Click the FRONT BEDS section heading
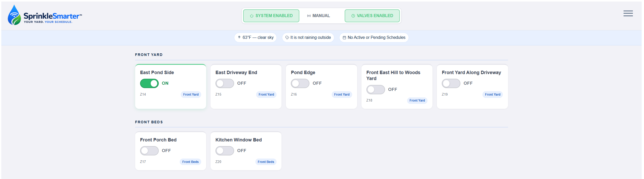 tap(149, 122)
